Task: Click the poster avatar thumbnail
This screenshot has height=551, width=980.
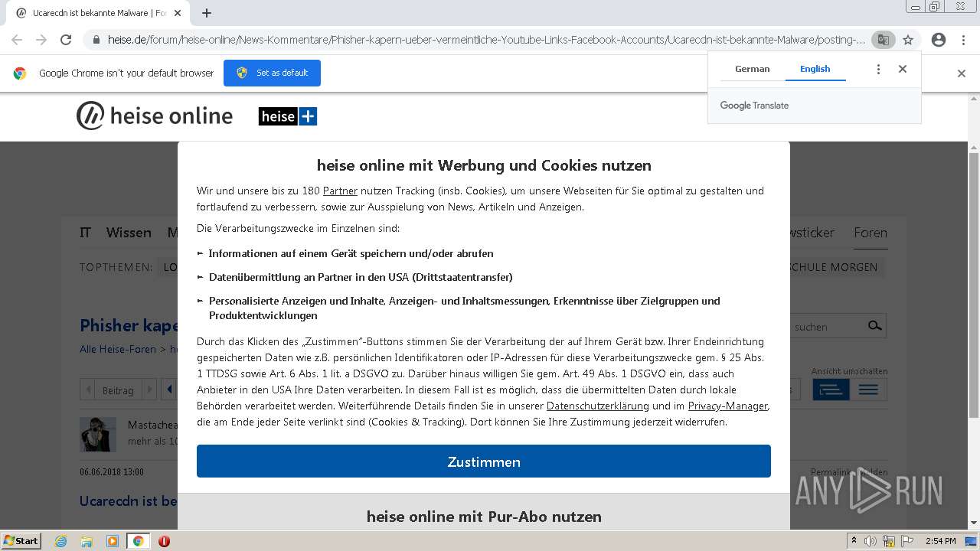Action: [98, 434]
